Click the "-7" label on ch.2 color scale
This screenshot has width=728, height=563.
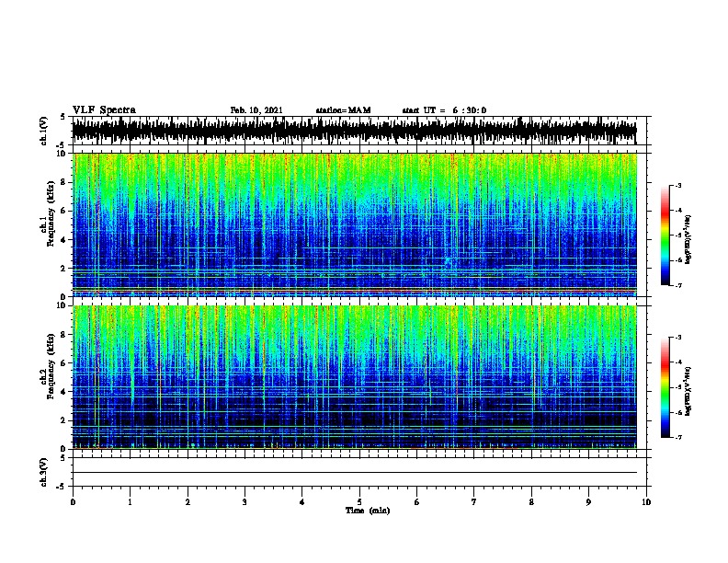coord(678,437)
